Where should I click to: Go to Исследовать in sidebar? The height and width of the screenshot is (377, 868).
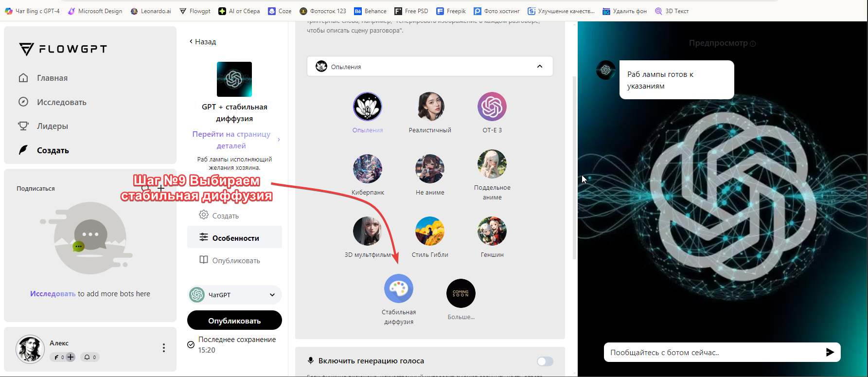(x=61, y=102)
